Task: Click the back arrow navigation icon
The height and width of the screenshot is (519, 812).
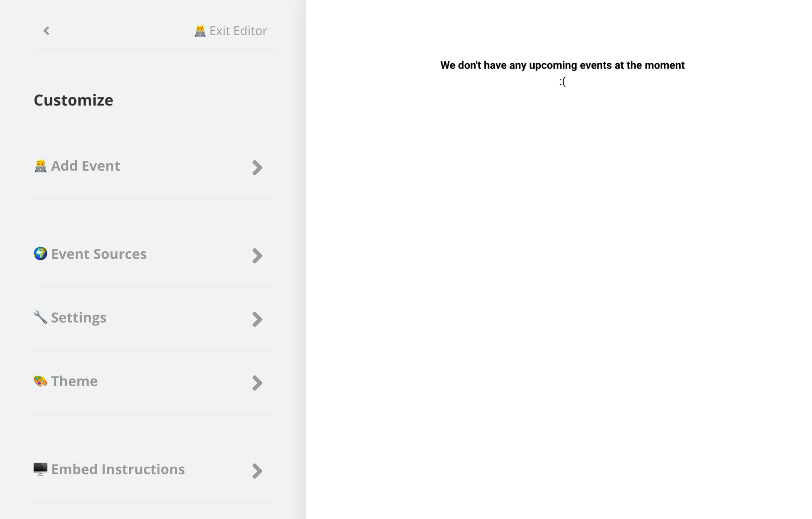Action: (46, 31)
